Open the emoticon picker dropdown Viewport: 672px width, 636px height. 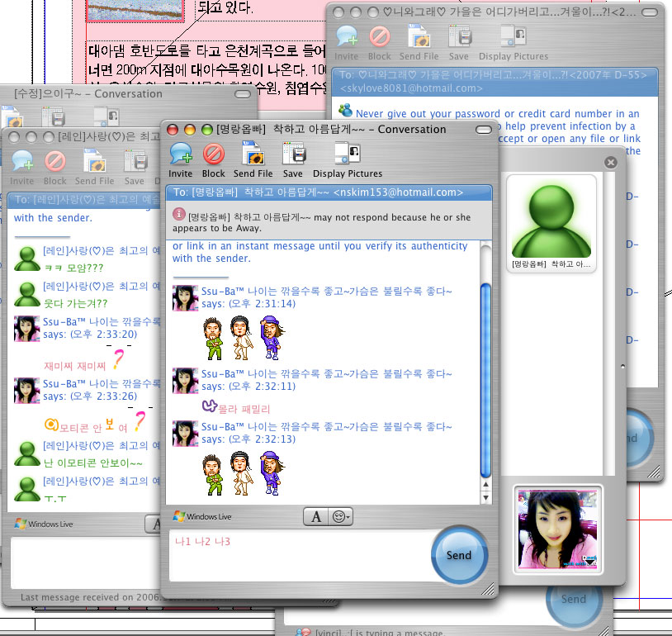pos(341,516)
